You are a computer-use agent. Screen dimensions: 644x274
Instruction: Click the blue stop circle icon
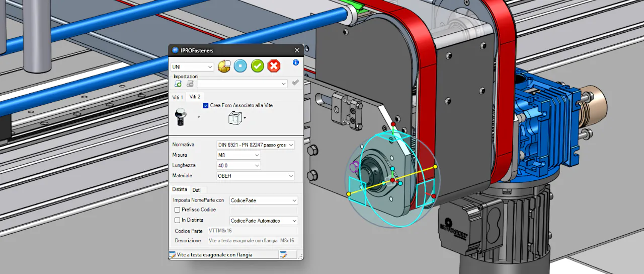point(240,66)
